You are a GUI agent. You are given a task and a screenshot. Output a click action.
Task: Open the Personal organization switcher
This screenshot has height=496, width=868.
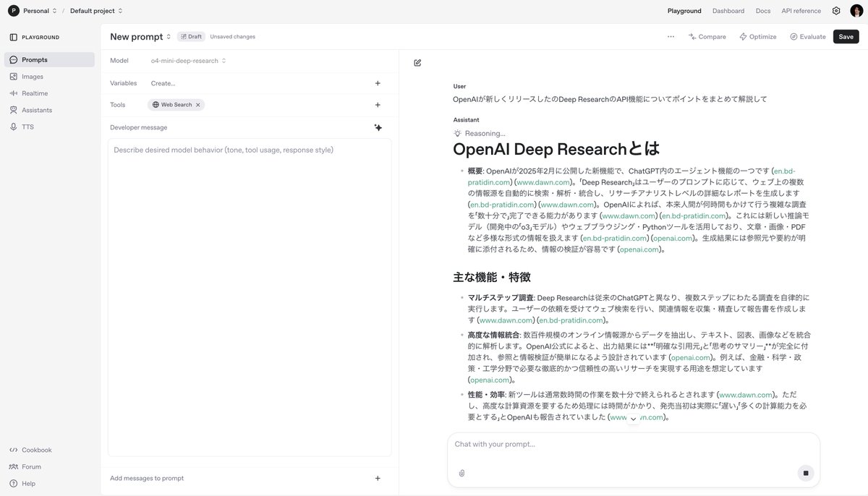[x=40, y=11]
